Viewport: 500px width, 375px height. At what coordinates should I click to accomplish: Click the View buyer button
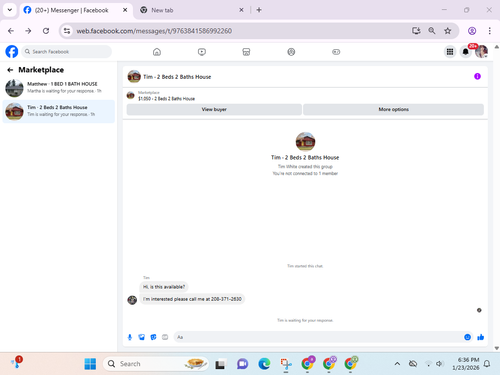[x=214, y=109]
